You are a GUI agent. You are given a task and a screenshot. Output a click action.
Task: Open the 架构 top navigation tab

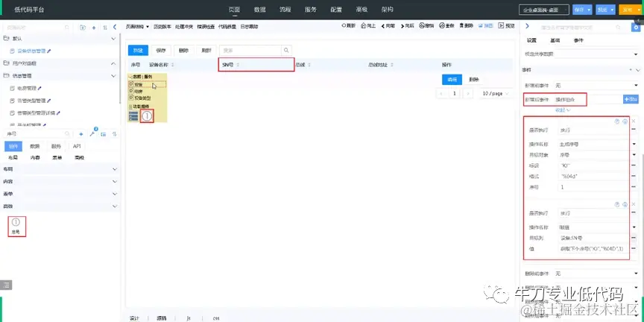388,10
